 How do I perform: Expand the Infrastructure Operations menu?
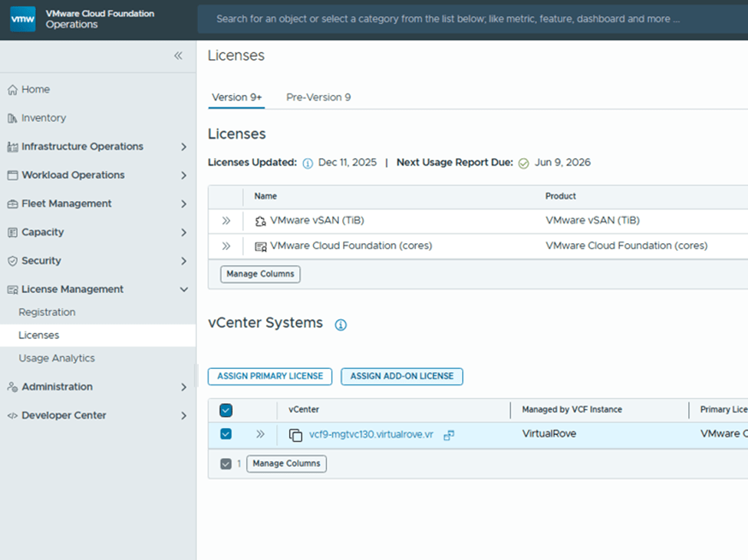[x=183, y=147]
